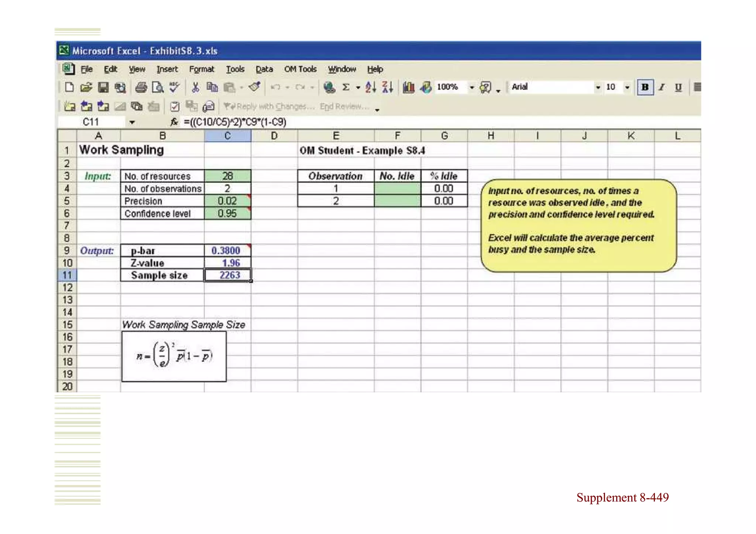Expand the Arial font name dropdown
The image size is (756, 534).
[598, 87]
